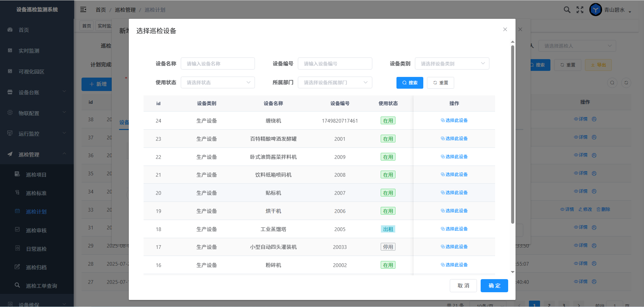644x307 pixels.
Task: Open 巡检项目 in sidebar menu
Action: coord(36,175)
